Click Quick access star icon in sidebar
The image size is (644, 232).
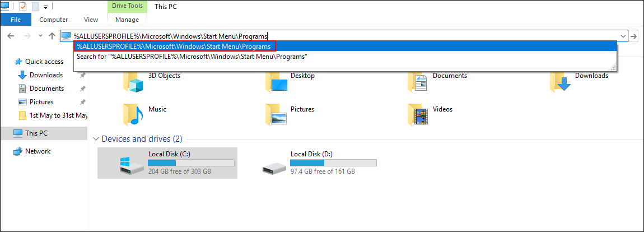tap(18, 62)
